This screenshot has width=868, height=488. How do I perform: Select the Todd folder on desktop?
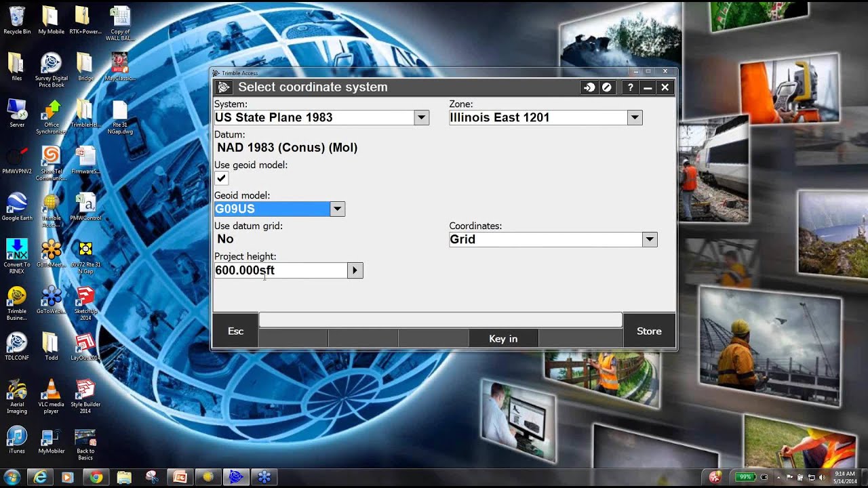coord(51,347)
